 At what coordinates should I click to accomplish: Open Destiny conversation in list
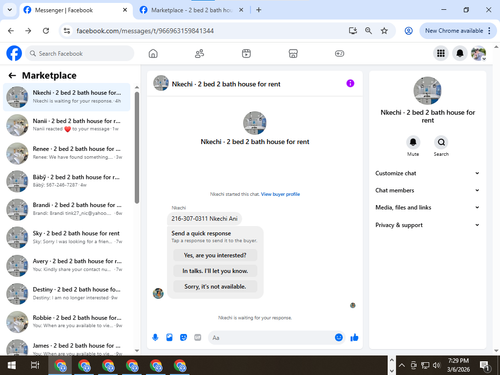[x=67, y=294]
